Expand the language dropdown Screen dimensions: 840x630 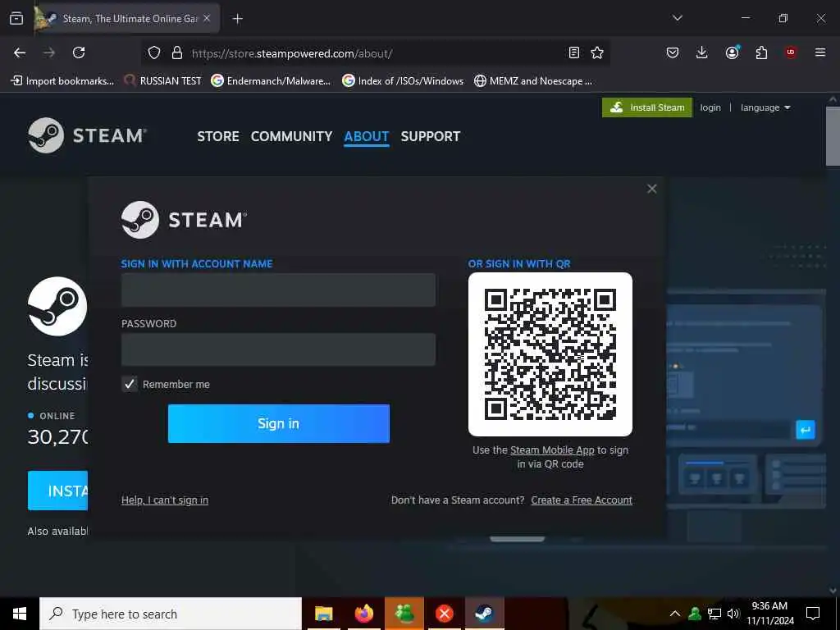click(765, 107)
